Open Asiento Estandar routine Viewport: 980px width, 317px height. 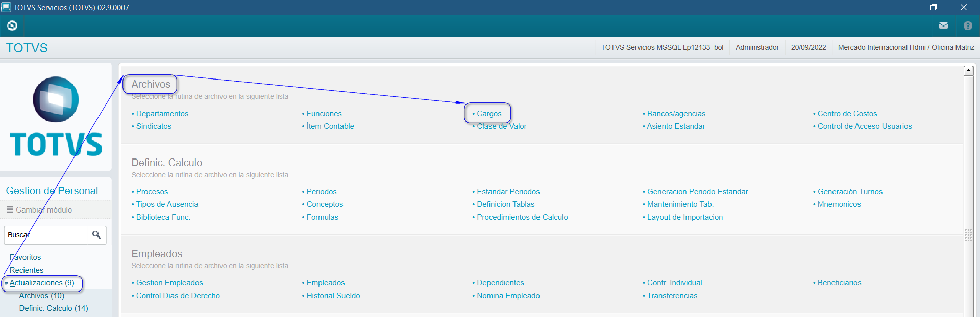pyautogui.click(x=676, y=126)
